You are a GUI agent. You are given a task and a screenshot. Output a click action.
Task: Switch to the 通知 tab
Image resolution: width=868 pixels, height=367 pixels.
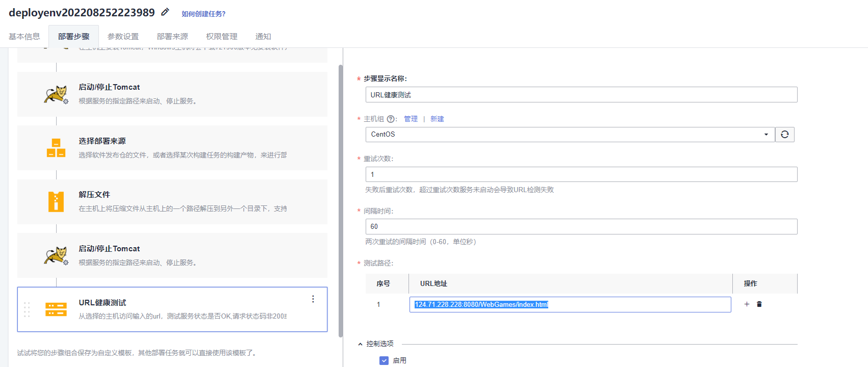(263, 37)
